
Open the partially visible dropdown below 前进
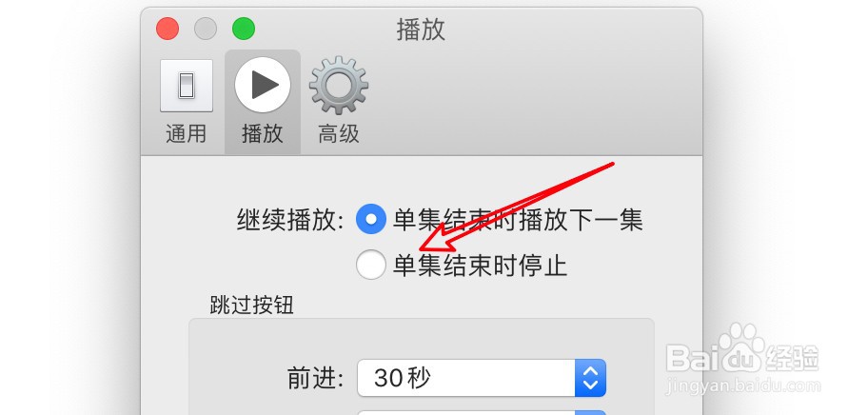pos(482,412)
